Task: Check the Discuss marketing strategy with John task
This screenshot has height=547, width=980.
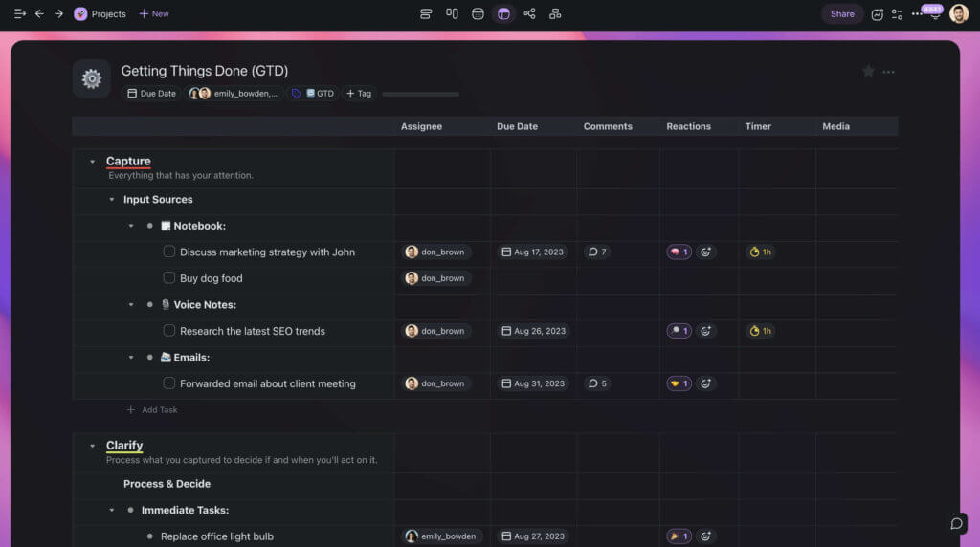Action: tap(169, 252)
